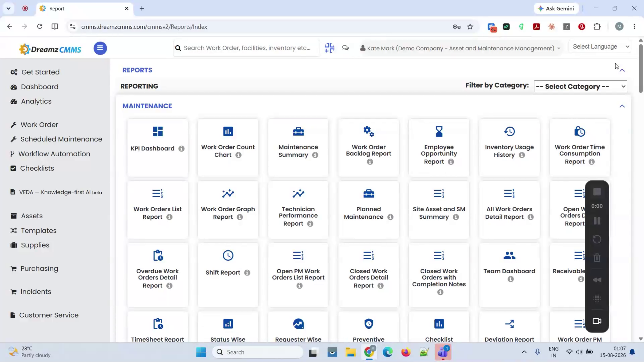Click the browser address bar URL
This screenshot has height=362, width=644.
tap(144, 27)
